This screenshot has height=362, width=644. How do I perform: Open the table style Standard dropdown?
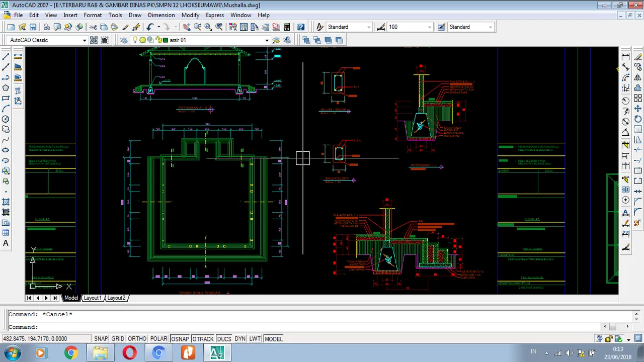[x=491, y=27]
